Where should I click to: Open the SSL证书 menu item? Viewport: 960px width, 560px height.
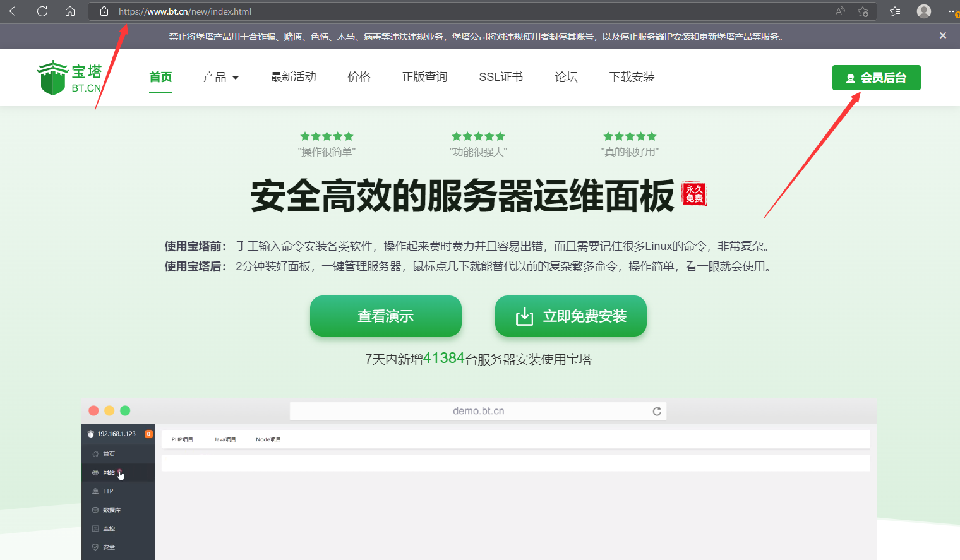(x=501, y=77)
